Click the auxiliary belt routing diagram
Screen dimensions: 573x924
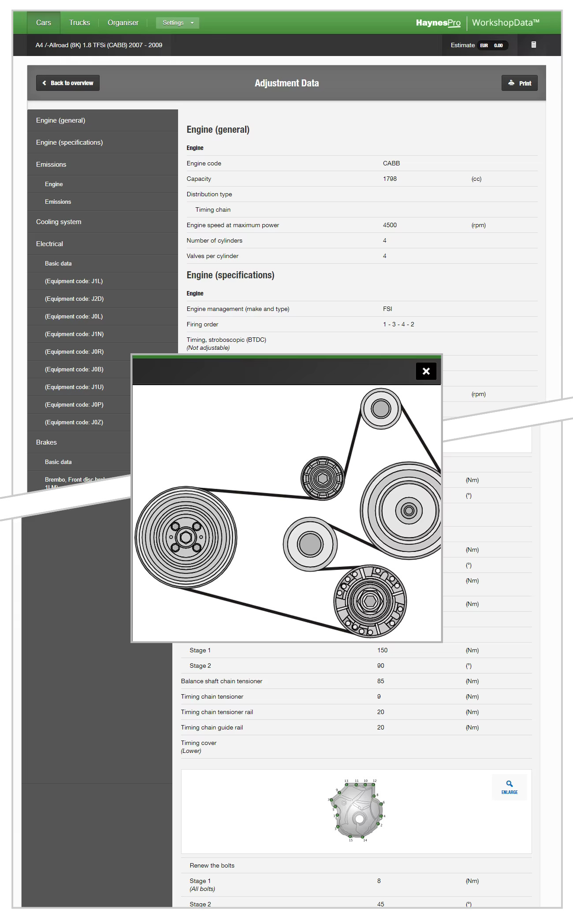287,513
